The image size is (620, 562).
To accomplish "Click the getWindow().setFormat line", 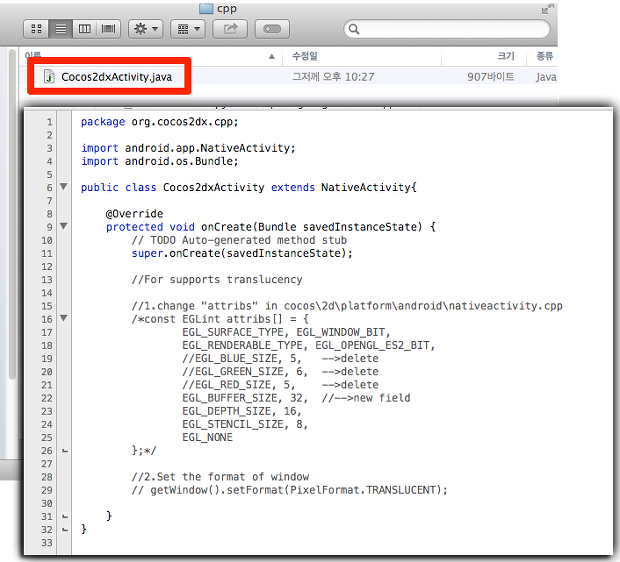I will (x=289, y=490).
